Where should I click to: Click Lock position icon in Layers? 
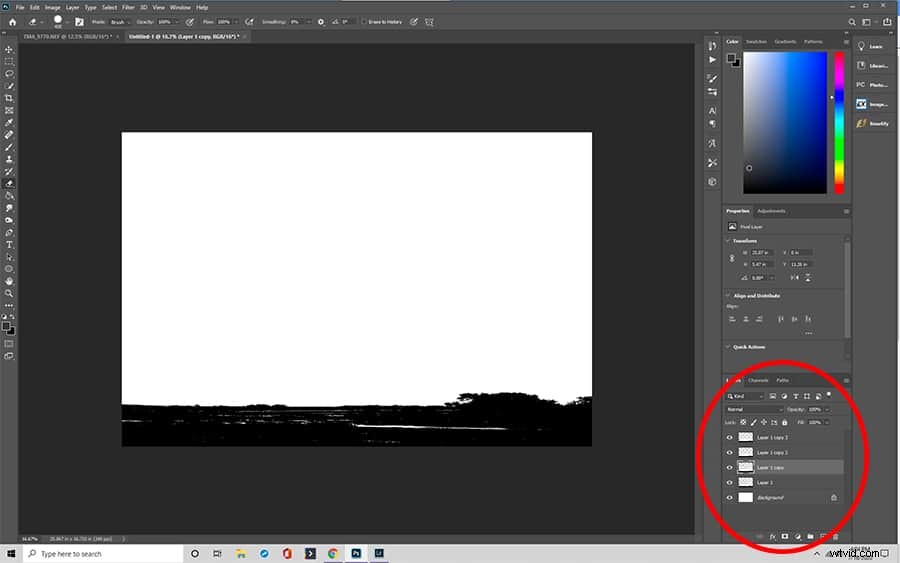pos(764,422)
